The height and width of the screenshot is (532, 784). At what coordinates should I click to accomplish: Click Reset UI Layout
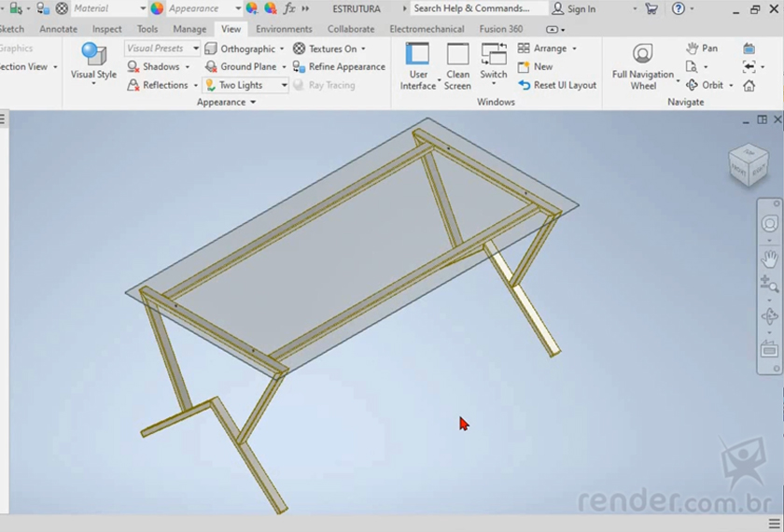tap(557, 85)
